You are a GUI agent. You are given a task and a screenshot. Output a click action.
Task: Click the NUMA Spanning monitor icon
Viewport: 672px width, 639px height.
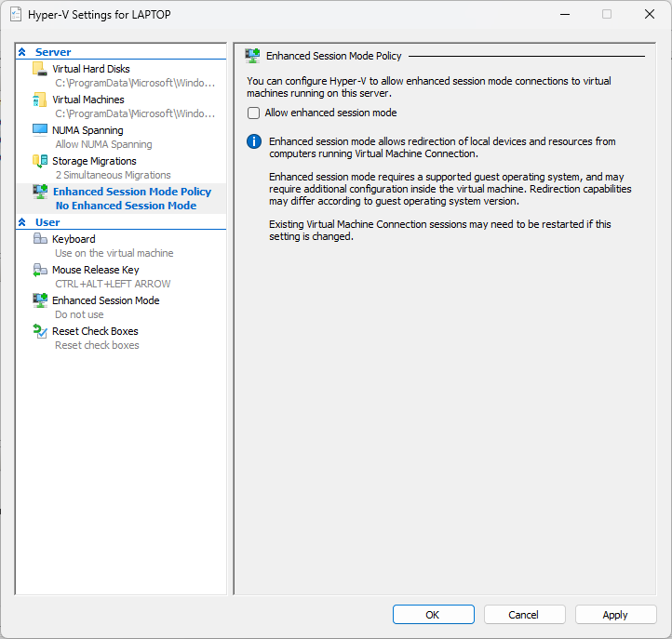[x=39, y=130]
